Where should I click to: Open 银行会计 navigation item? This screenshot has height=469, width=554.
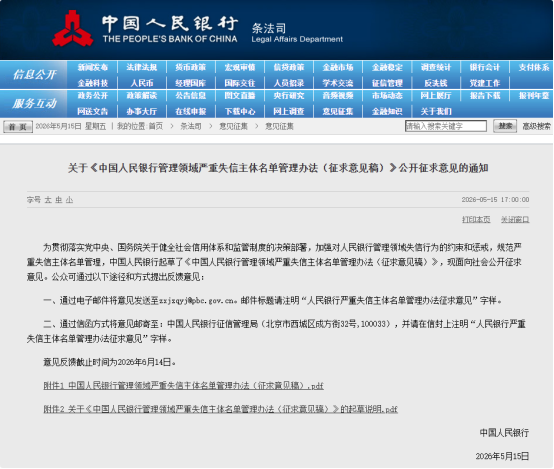[485, 67]
